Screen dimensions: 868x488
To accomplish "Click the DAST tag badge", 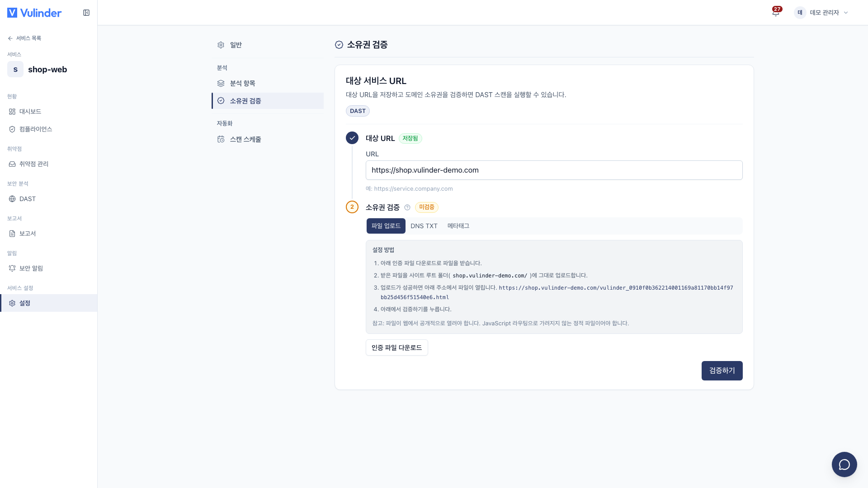I will tap(358, 111).
